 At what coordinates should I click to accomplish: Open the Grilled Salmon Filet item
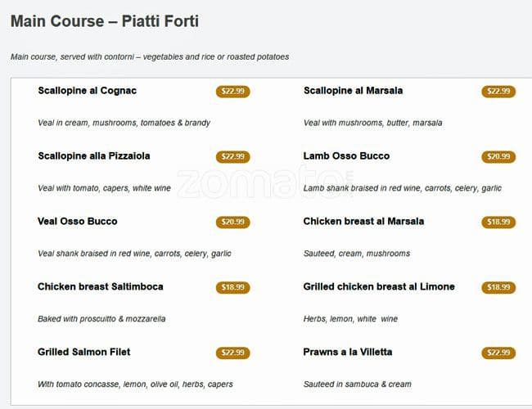83,353
